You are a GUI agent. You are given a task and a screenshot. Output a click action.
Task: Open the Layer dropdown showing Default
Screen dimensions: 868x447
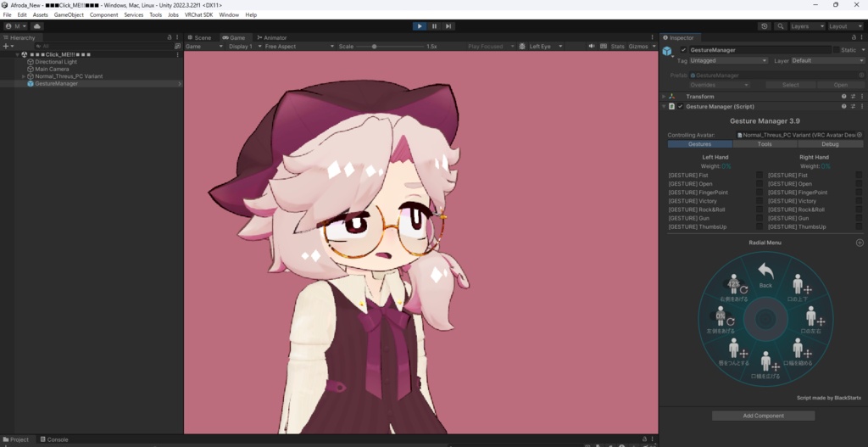tap(827, 60)
